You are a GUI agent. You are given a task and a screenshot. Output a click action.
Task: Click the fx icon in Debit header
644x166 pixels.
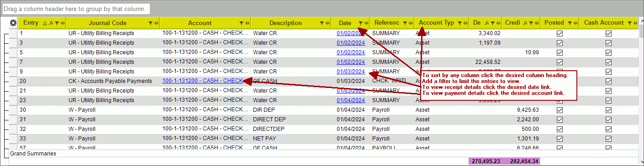coord(487,23)
